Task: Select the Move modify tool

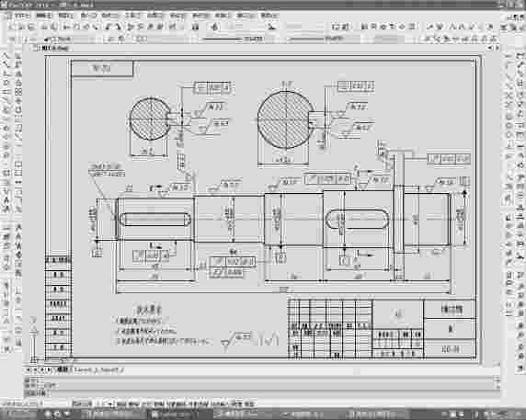Action: (18, 100)
